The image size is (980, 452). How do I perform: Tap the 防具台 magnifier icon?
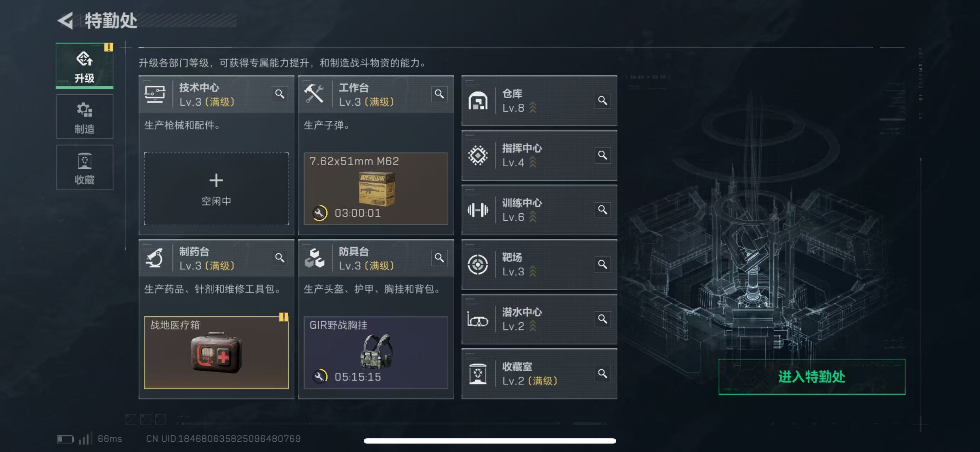pyautogui.click(x=439, y=258)
